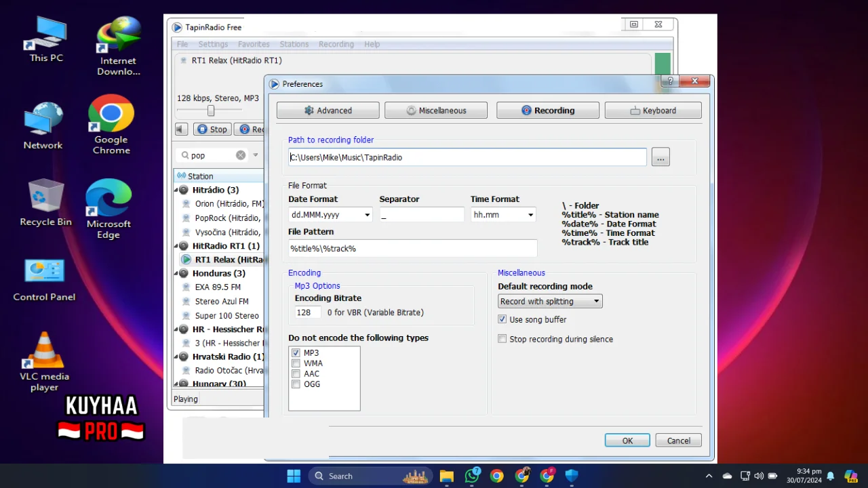
Task: Click the File Pattern input field
Action: point(412,249)
